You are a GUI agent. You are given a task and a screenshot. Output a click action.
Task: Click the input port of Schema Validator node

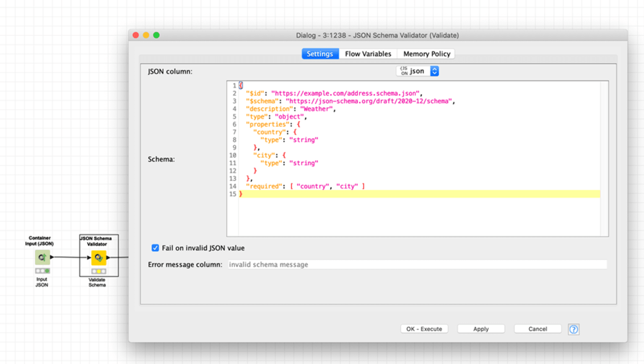tap(89, 257)
